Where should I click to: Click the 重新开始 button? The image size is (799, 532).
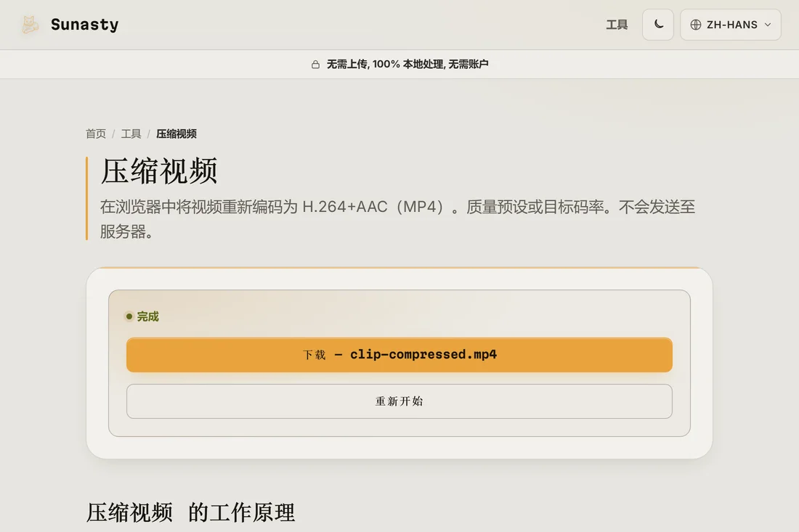399,401
